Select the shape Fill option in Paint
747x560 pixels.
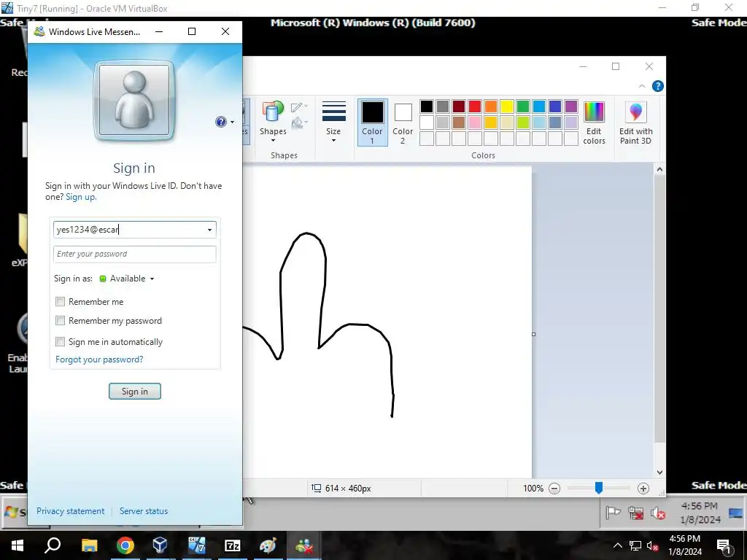(298, 122)
